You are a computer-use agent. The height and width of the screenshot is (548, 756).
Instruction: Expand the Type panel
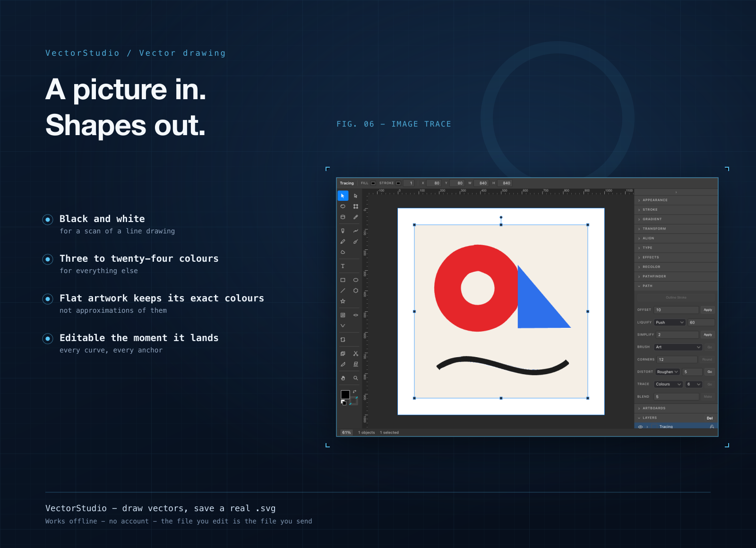point(676,248)
